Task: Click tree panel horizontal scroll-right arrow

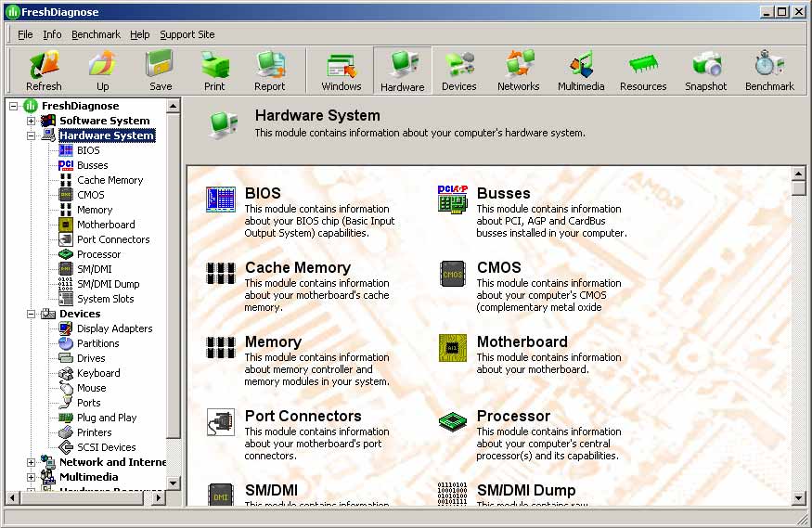Action: click(159, 498)
